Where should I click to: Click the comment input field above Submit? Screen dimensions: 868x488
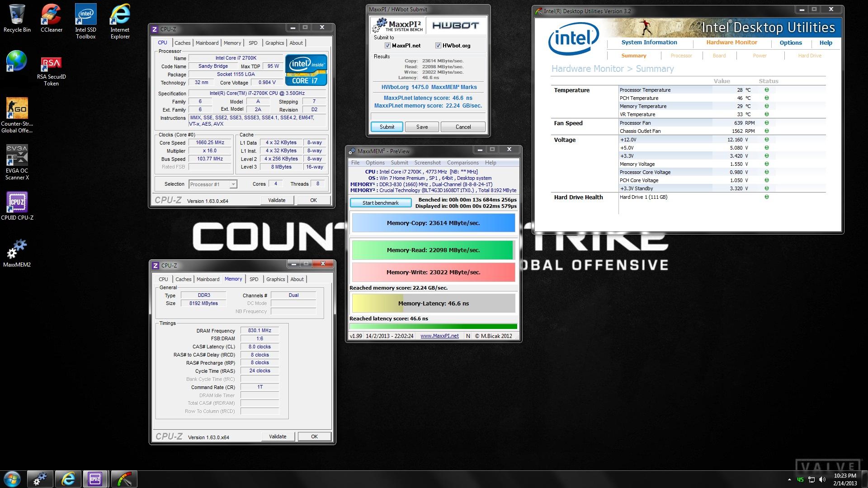pyautogui.click(x=428, y=116)
